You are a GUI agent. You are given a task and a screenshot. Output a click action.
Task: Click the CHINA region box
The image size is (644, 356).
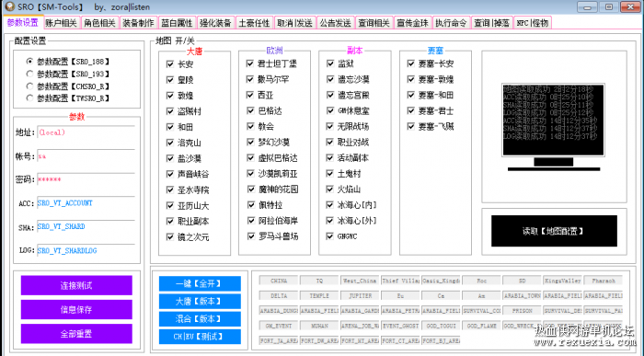[279, 281]
